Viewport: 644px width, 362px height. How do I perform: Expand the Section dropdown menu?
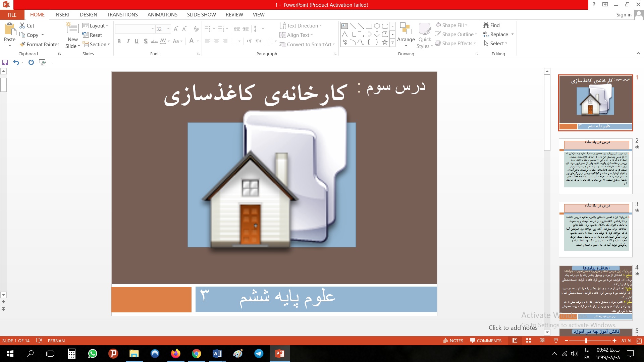96,44
